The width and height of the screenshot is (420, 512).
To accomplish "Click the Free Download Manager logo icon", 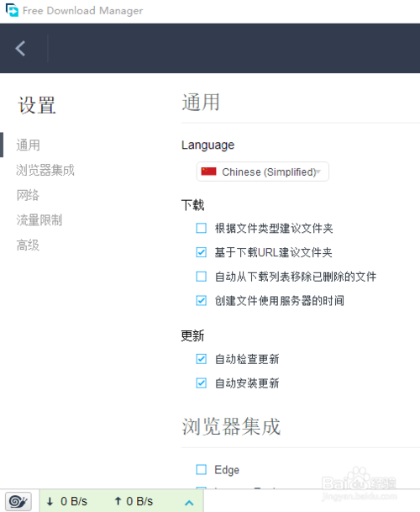I will click(x=12, y=10).
